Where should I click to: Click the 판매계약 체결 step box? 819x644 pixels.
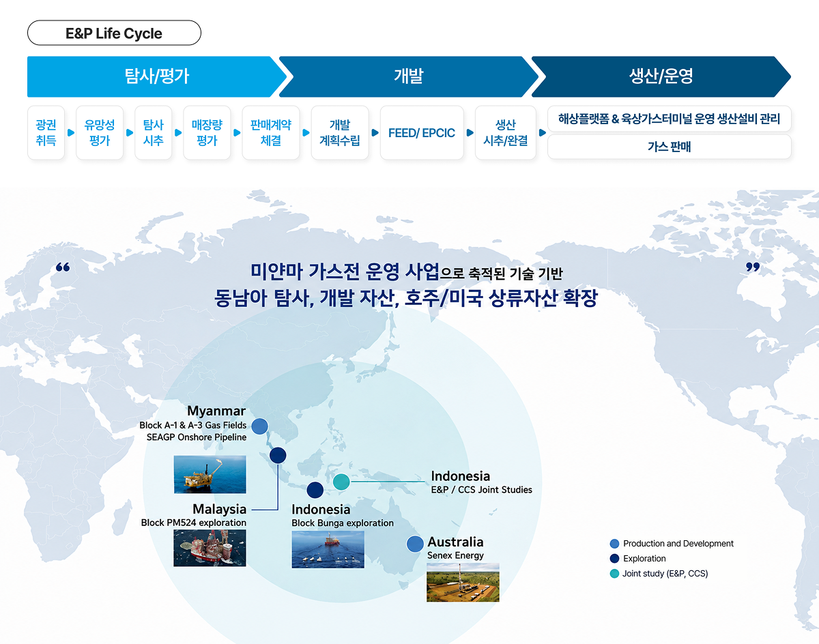(x=271, y=132)
